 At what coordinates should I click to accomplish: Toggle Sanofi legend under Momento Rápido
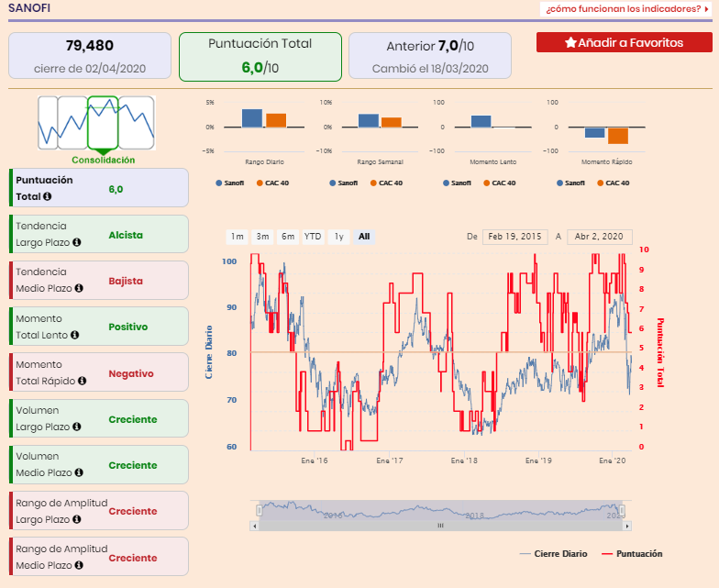pos(570,183)
